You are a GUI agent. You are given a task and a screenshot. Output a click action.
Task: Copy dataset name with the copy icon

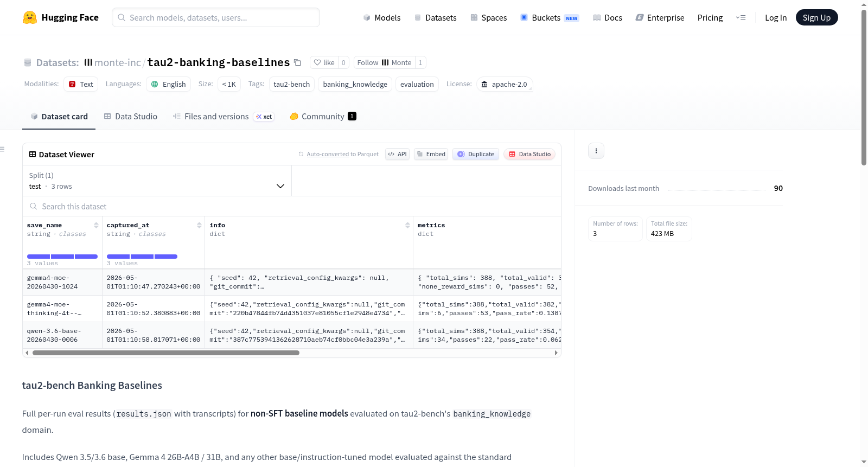[297, 62]
